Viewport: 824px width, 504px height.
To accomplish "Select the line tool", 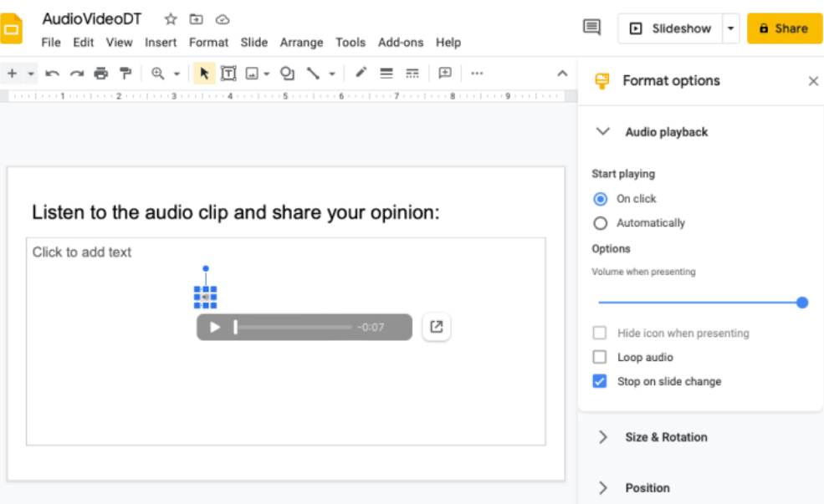I will [313, 74].
